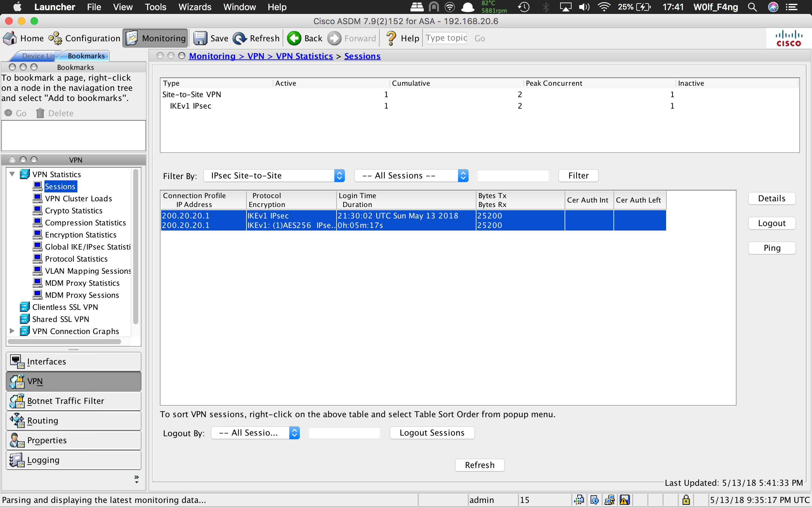Click the Site-to-Site VPN summary row
The width and height of the screenshot is (812, 508).
(x=480, y=94)
